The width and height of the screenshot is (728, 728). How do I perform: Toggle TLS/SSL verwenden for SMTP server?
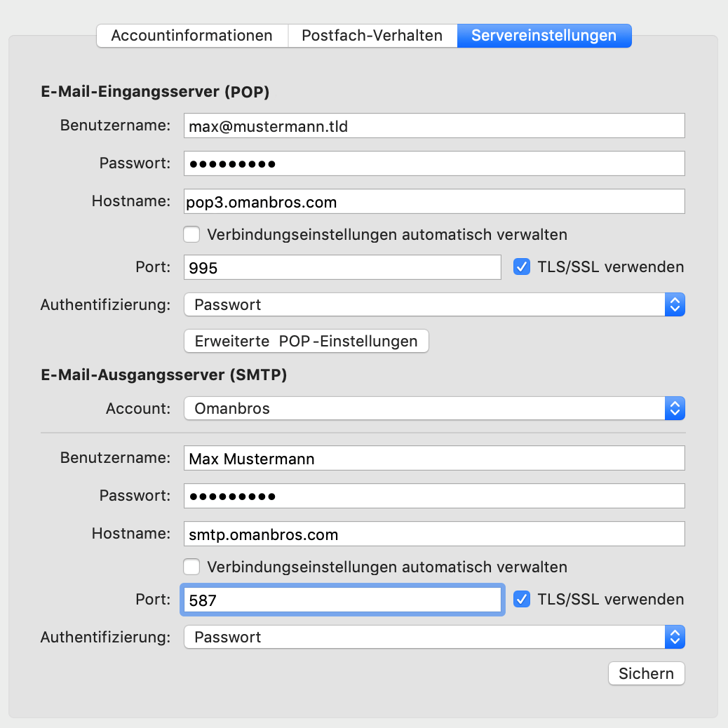[522, 600]
